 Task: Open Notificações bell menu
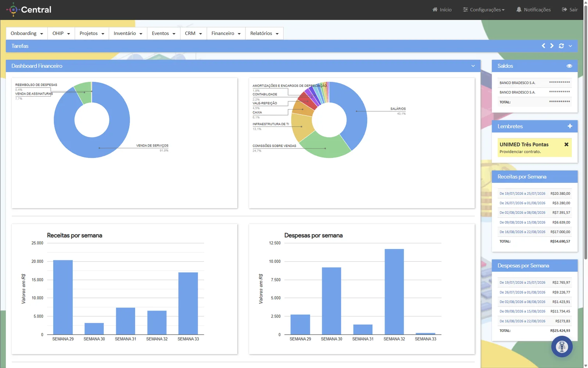click(x=533, y=10)
